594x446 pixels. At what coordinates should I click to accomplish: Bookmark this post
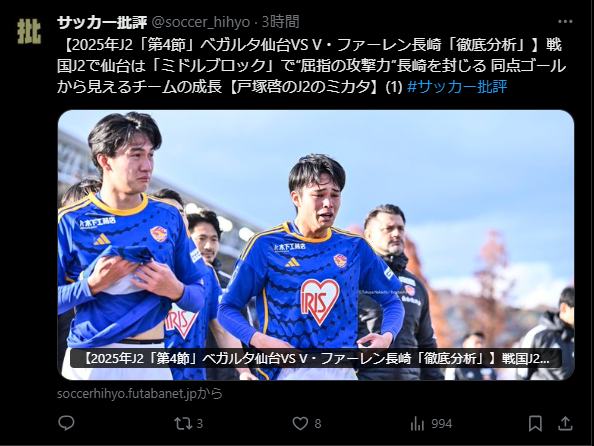coord(535,423)
